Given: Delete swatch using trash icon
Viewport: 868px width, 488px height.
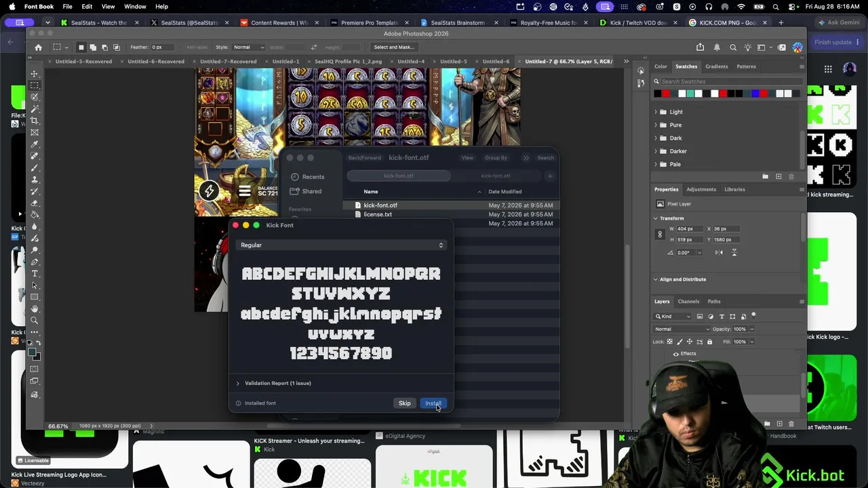Looking at the screenshot, I should [x=791, y=177].
